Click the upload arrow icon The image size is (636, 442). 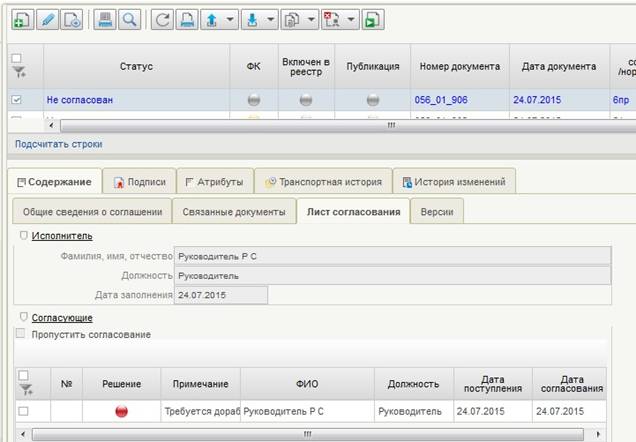coord(209,19)
